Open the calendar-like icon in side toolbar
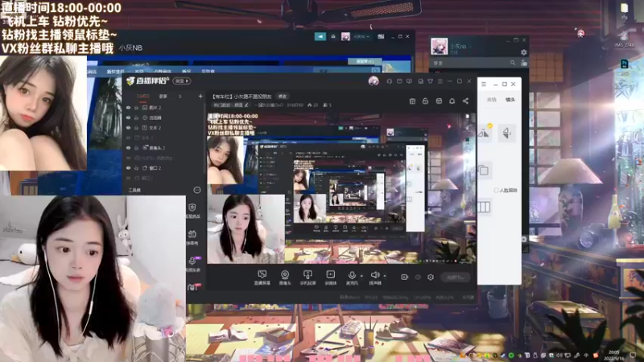The image size is (644, 362). 192,234
